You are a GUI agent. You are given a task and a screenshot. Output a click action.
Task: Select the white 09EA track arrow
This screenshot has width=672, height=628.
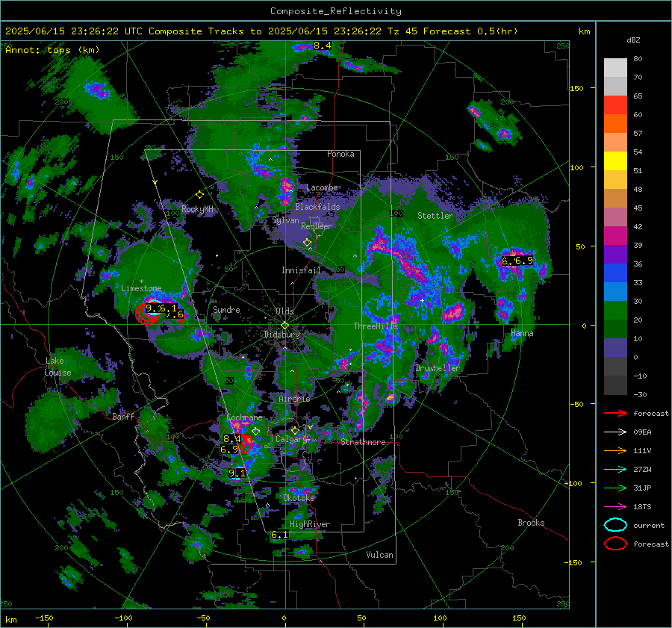click(615, 432)
